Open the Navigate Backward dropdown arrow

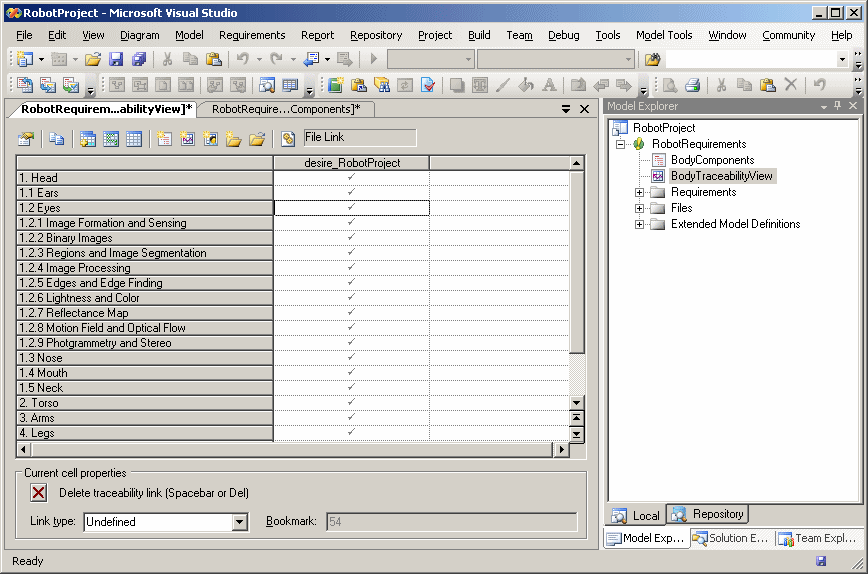pyautogui.click(x=327, y=59)
